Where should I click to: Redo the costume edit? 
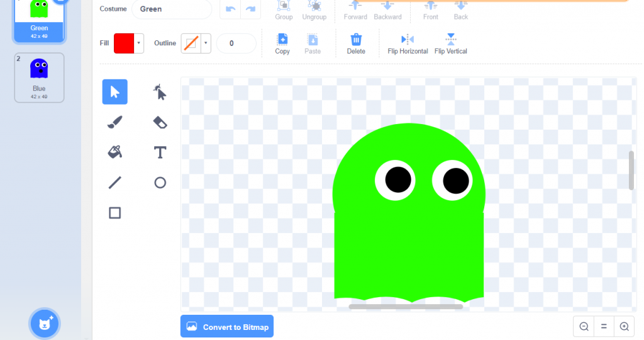[250, 9]
